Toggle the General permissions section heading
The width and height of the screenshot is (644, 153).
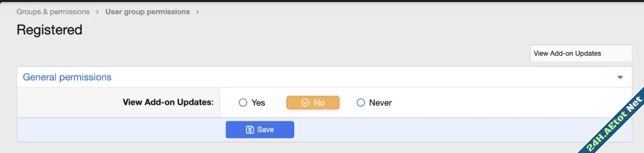click(x=67, y=77)
